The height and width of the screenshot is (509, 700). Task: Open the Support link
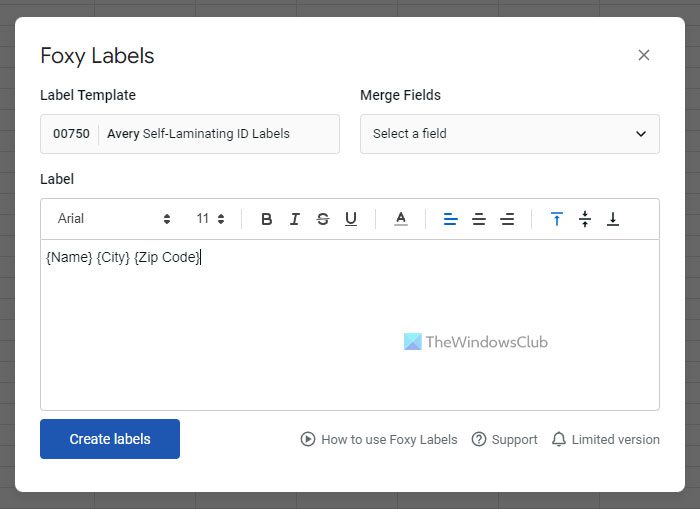pos(505,439)
